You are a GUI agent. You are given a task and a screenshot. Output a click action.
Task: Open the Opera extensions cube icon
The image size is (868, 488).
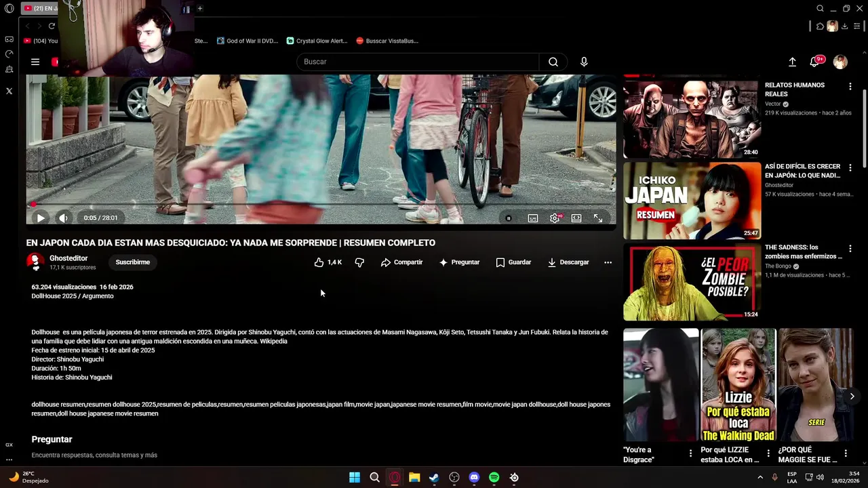pos(820,26)
